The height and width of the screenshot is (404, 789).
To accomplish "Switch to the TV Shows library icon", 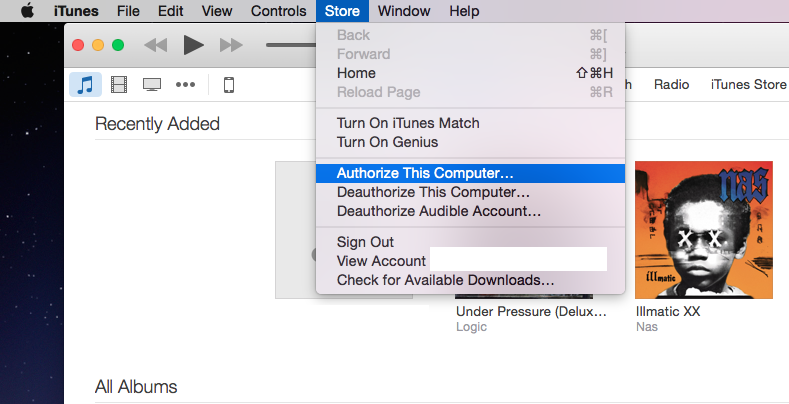I will pyautogui.click(x=152, y=85).
